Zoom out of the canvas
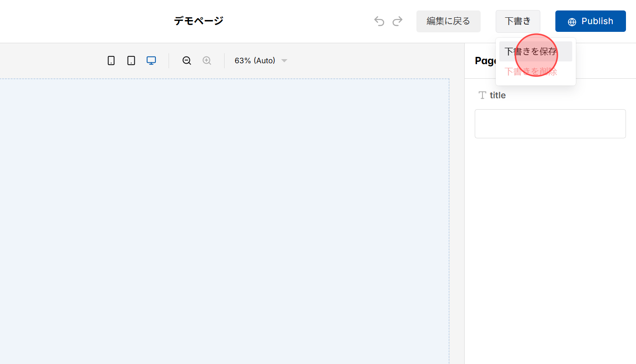Screen dimensions: 636x364 tap(186, 60)
